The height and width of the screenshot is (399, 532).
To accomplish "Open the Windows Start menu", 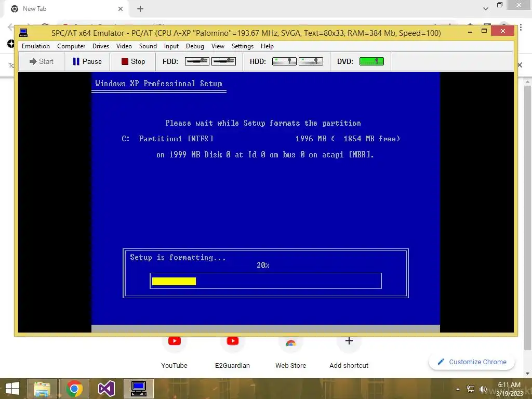I will click(x=12, y=389).
